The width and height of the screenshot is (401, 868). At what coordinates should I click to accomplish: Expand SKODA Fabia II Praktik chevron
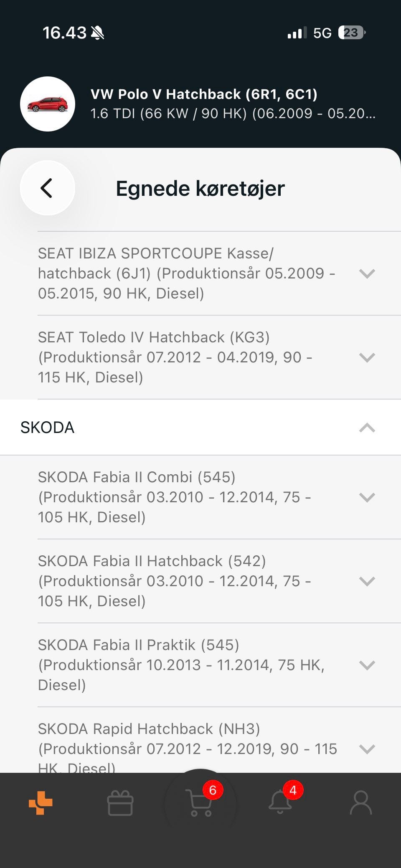(x=367, y=665)
